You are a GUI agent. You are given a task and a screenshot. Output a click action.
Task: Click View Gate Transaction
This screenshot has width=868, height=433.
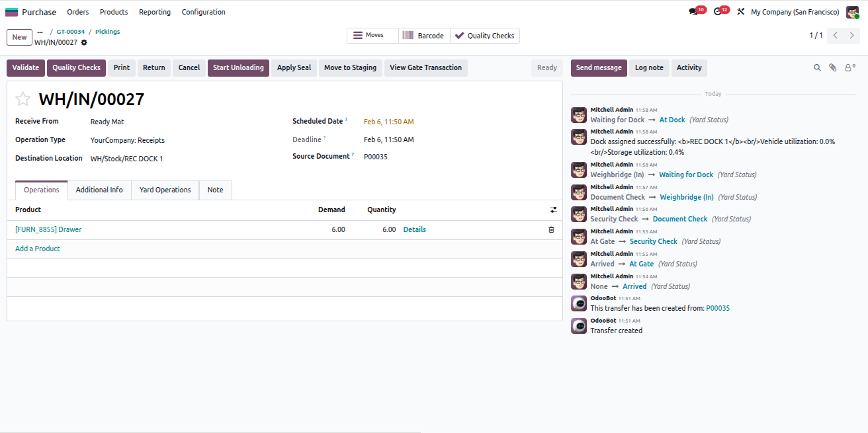426,67
